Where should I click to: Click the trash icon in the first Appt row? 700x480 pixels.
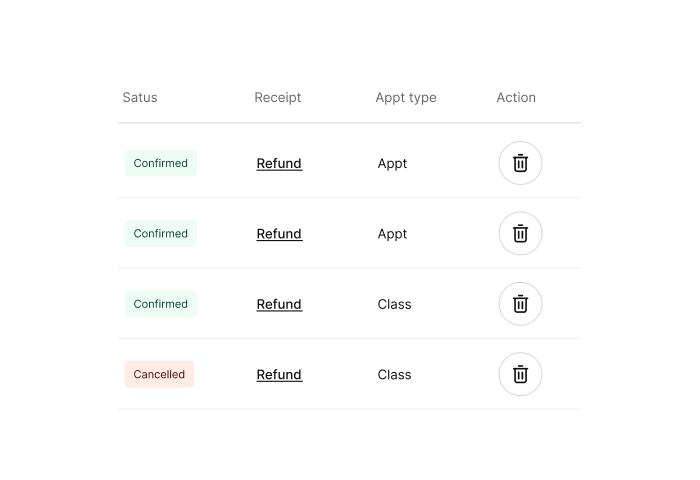[x=520, y=163]
